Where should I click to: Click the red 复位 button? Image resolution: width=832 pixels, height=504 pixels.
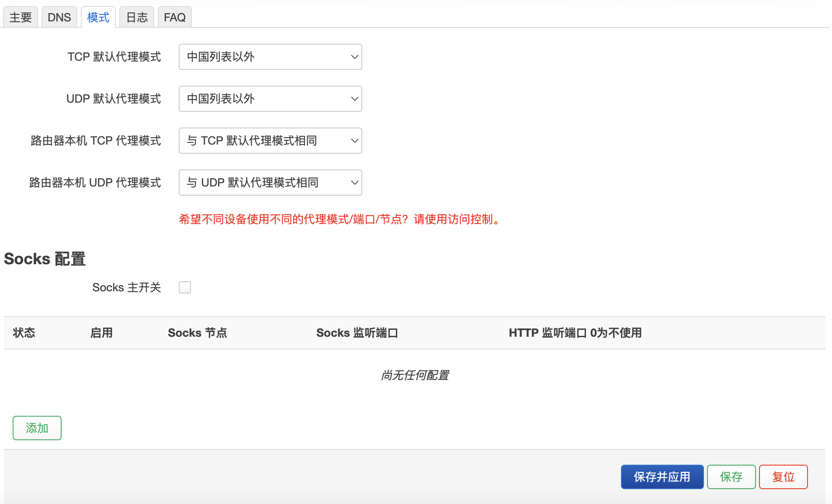point(783,477)
